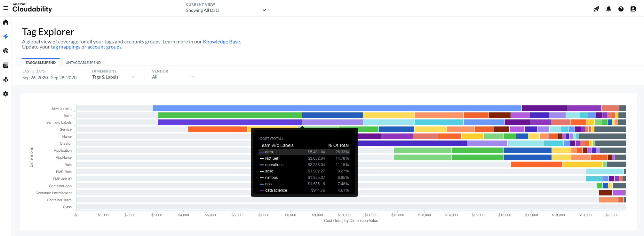The width and height of the screenshot is (644, 236).
Task: Switch to the Untaggable Spend tab
Action: [83, 62]
